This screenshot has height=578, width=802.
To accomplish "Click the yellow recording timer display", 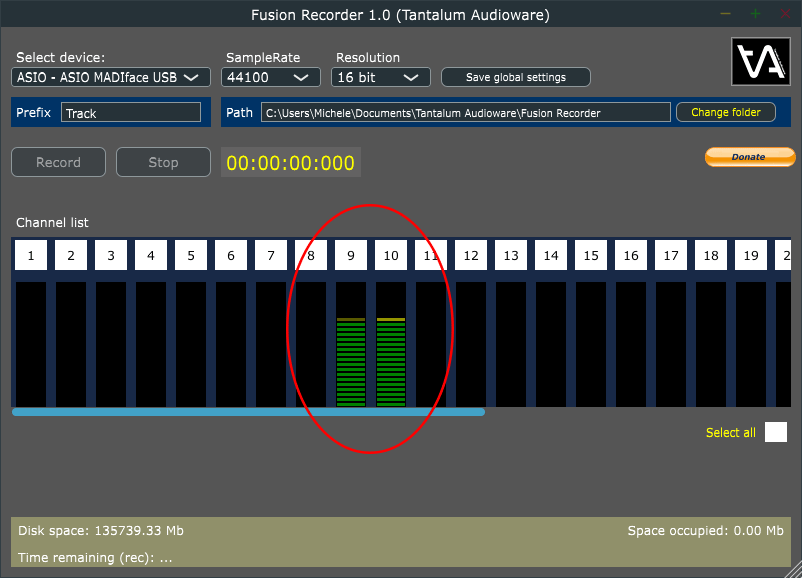I will click(x=291, y=163).
